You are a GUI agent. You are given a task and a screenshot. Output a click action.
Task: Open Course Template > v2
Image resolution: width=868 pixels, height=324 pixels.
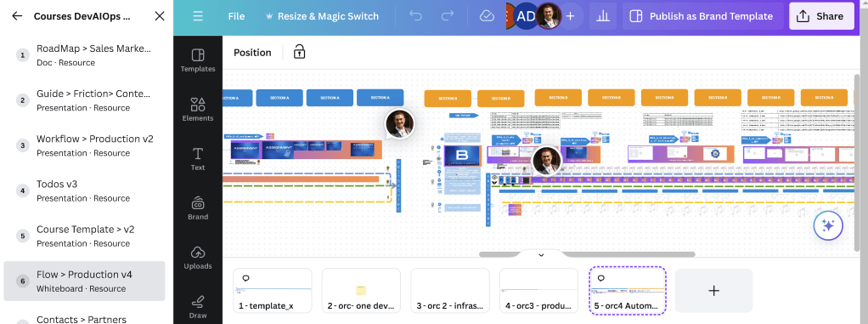click(84, 236)
